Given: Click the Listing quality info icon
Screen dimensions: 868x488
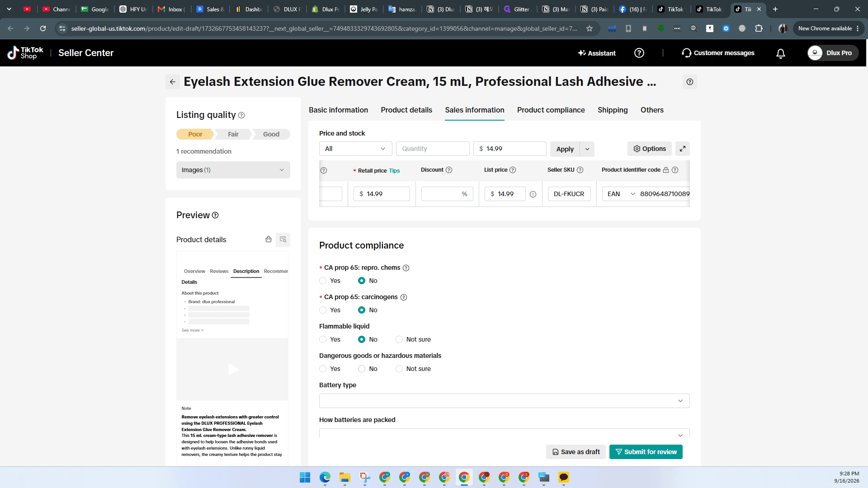Looking at the screenshot, I should [x=241, y=115].
